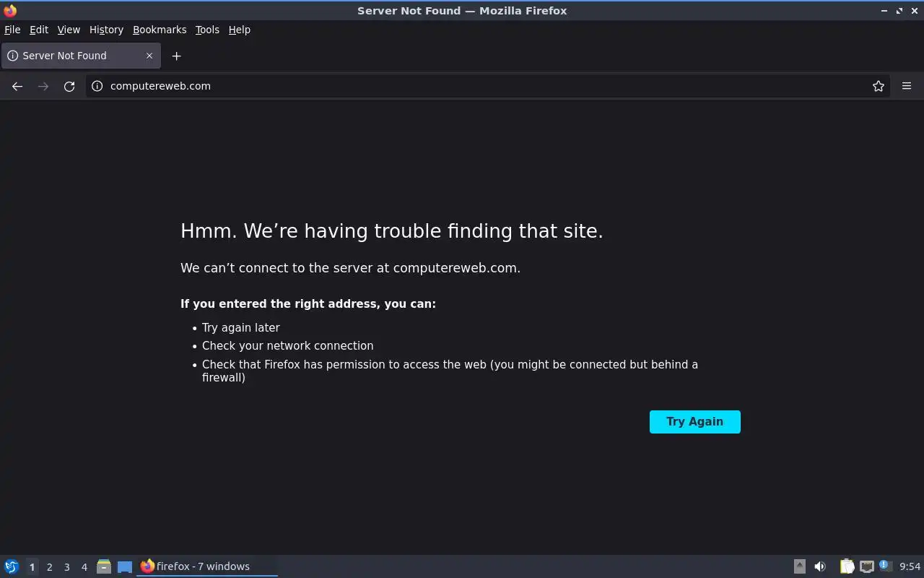
Task: Open the History menu
Action: click(106, 30)
